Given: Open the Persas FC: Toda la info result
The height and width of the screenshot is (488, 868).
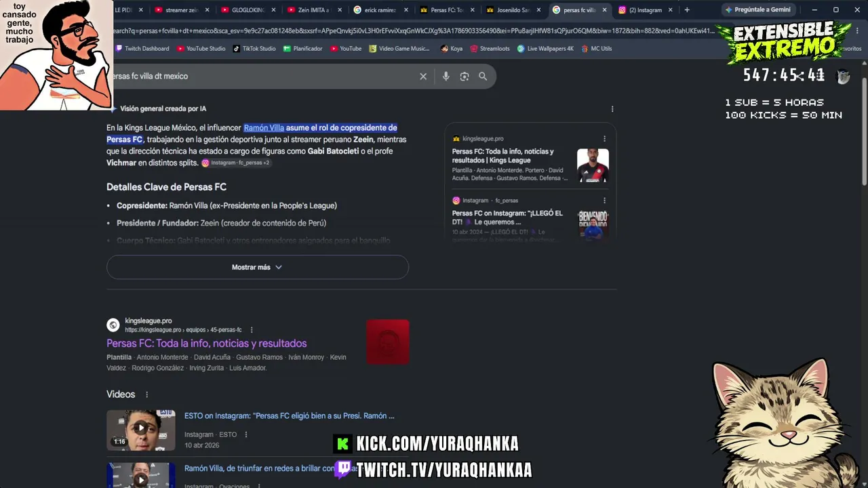Looking at the screenshot, I should pos(207,344).
